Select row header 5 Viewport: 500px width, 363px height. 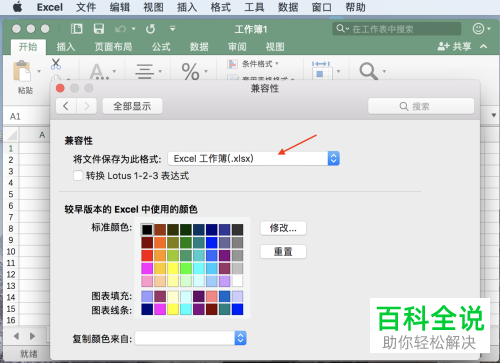(11, 194)
